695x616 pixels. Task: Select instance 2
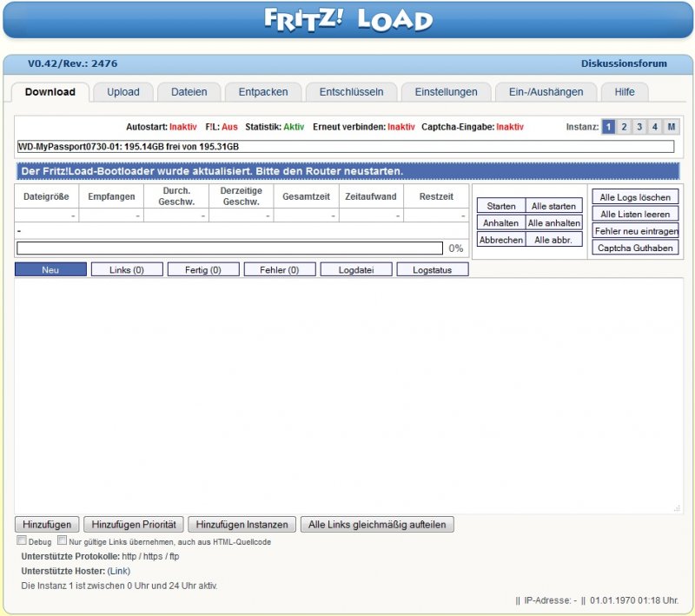[x=624, y=127]
